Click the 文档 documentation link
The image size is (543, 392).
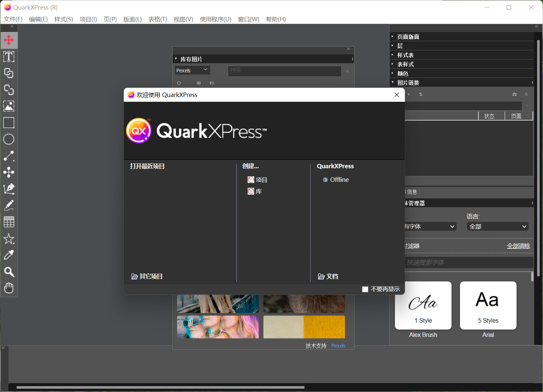pyautogui.click(x=328, y=276)
